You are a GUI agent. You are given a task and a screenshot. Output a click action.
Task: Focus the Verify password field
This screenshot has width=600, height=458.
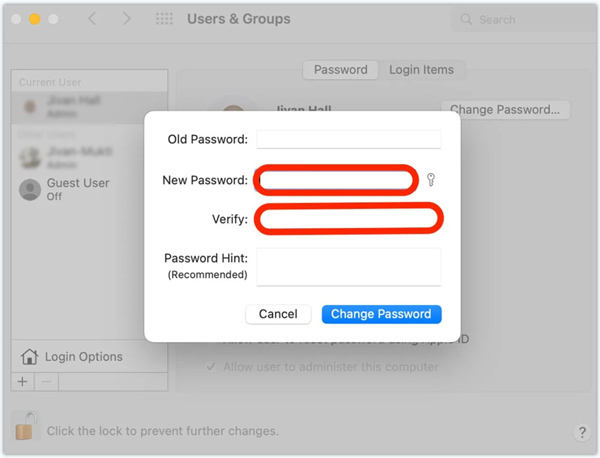point(349,219)
